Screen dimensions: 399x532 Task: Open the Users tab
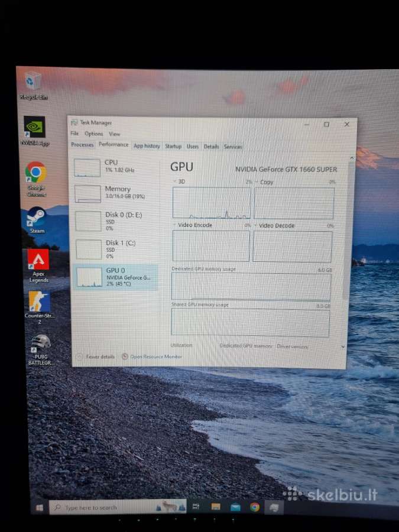pos(192,147)
